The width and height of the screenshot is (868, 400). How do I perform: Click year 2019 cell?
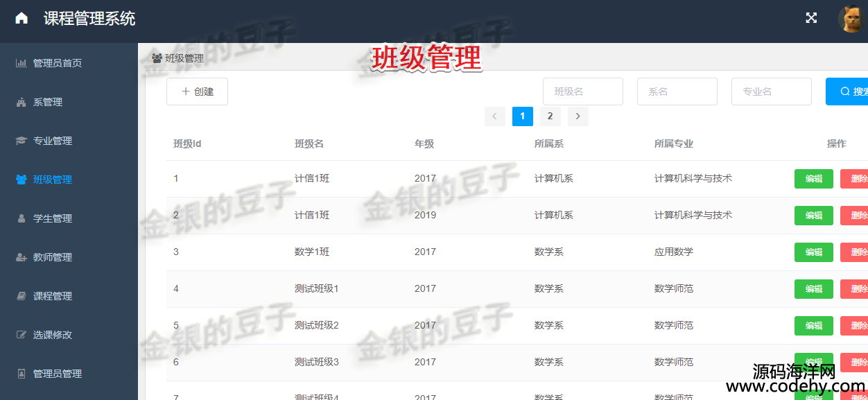click(x=426, y=215)
